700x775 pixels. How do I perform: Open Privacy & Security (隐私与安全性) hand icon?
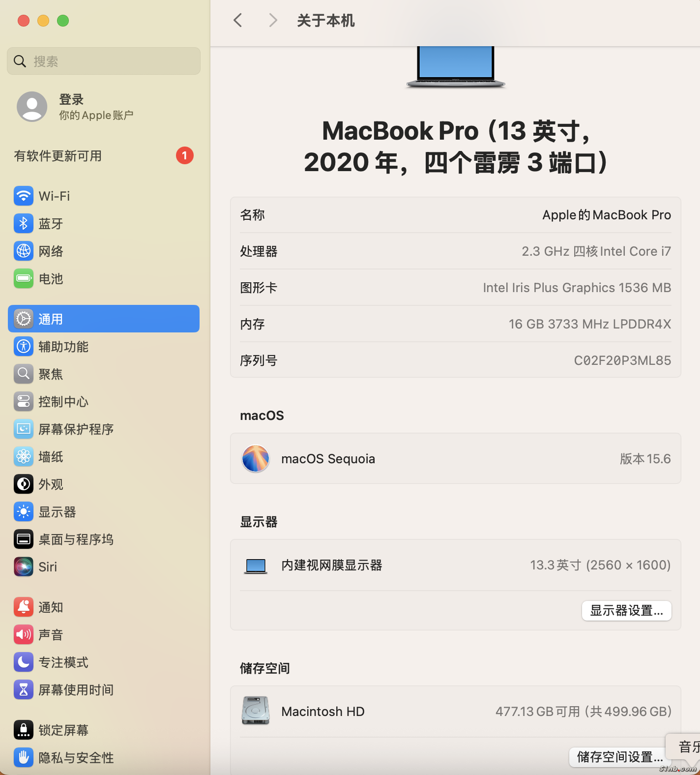[x=24, y=757]
